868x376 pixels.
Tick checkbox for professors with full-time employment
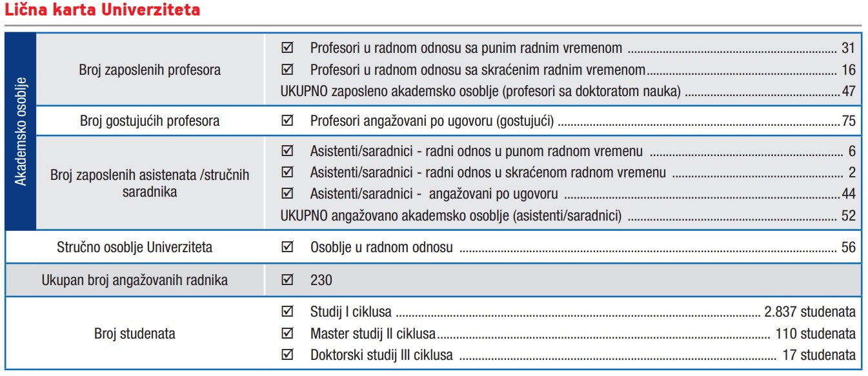[x=288, y=48]
